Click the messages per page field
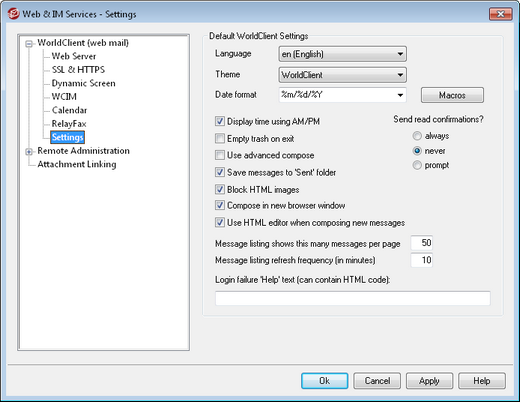The image size is (520, 402). 422,243
